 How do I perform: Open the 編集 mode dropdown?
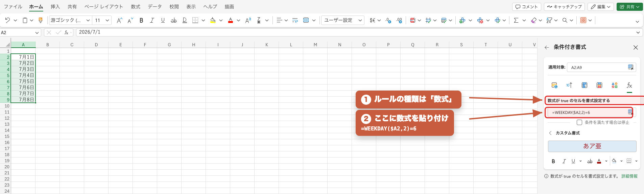coord(601,7)
